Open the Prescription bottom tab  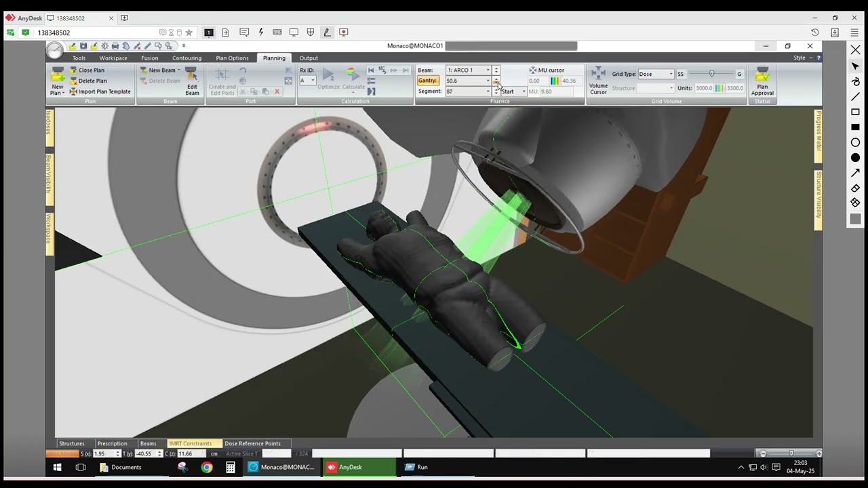click(x=112, y=443)
